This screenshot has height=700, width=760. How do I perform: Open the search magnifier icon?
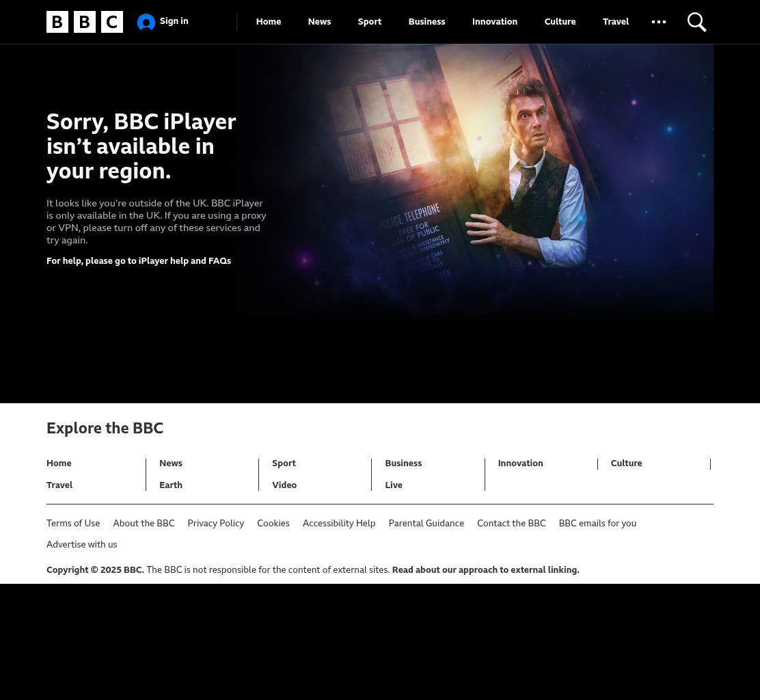696,22
